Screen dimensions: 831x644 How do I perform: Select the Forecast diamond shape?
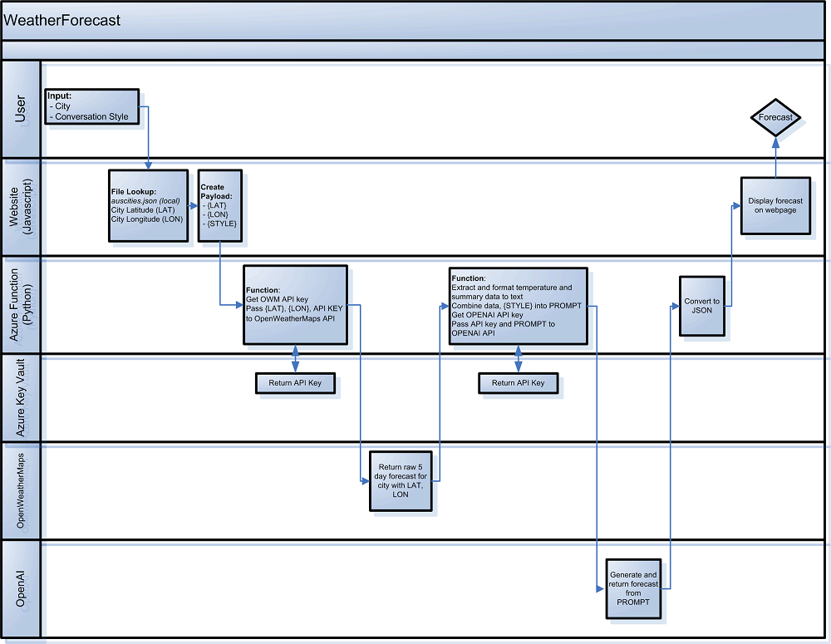775,117
